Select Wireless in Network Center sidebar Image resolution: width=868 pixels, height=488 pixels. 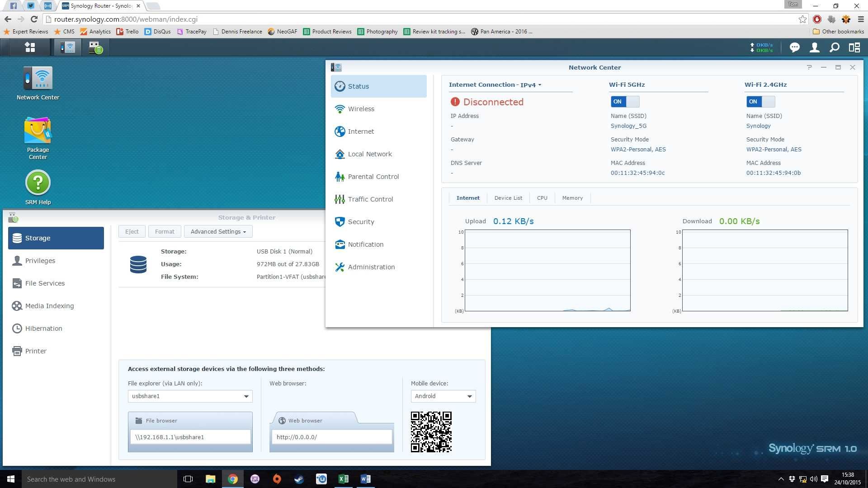pos(378,109)
